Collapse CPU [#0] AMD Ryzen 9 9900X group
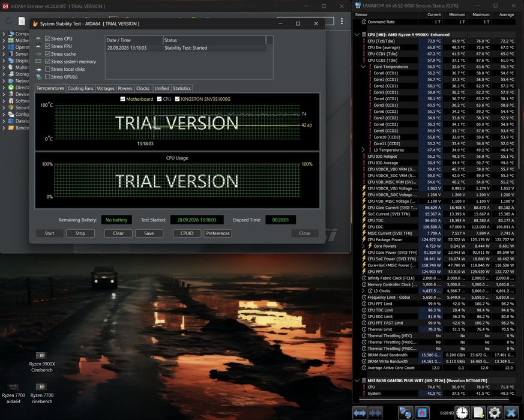 (x=357, y=34)
